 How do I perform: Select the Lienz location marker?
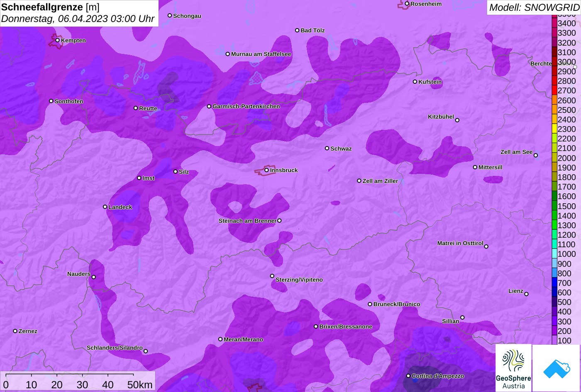click(x=526, y=294)
